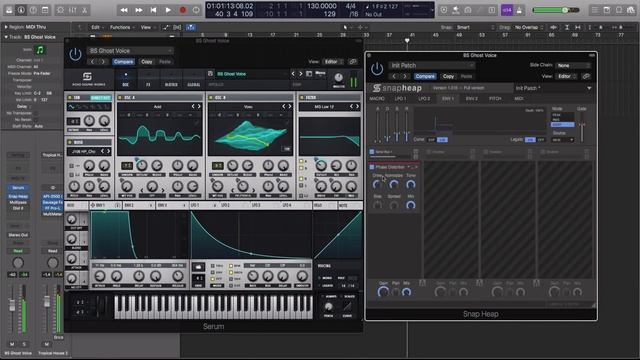The width and height of the screenshot is (640, 360).
Task: Open the Drag mode dropdown set to No Overlap
Action: click(529, 27)
